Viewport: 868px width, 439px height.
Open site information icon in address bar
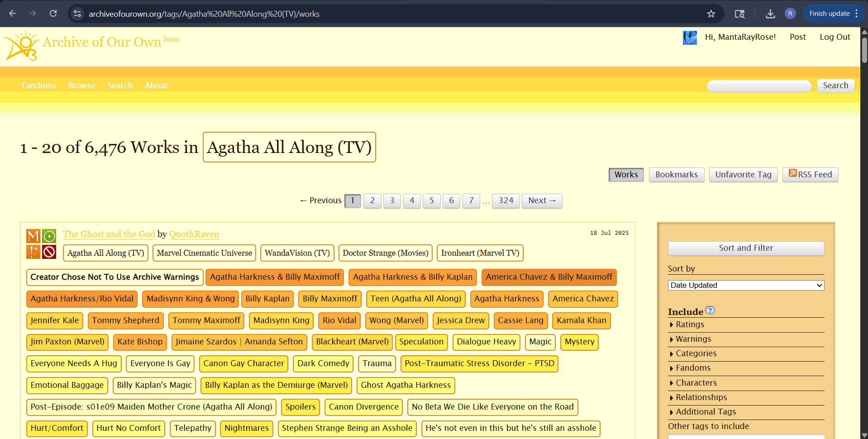77,14
